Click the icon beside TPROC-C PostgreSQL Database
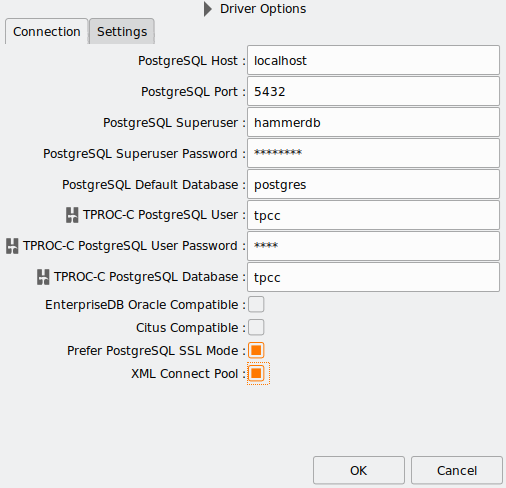The height and width of the screenshot is (488, 506). 43,277
